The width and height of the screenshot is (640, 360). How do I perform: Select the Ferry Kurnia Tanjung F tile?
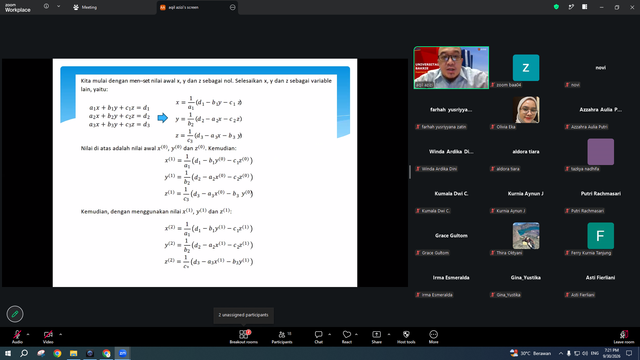(x=600, y=236)
